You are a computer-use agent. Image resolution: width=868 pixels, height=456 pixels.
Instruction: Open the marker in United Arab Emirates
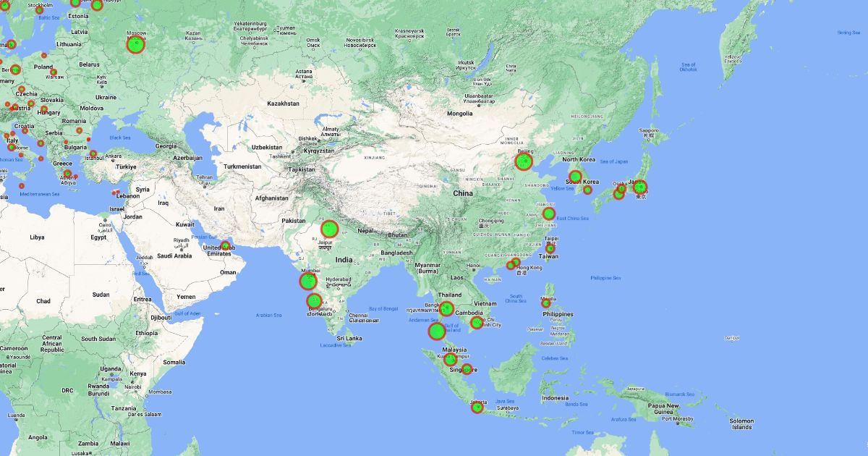coord(225,245)
